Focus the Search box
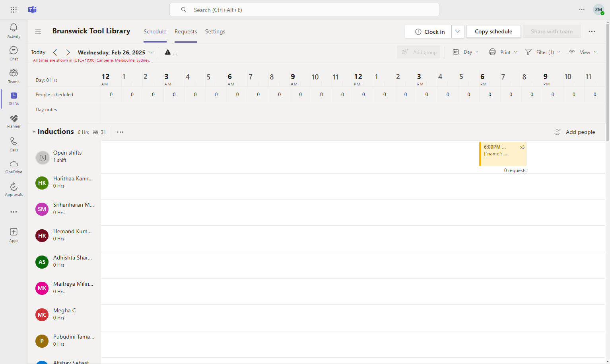Viewport: 610px width, 364px height. tap(304, 10)
